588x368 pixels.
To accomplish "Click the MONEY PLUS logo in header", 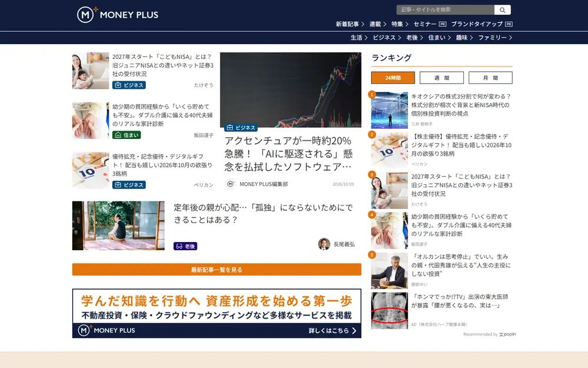I will [118, 15].
